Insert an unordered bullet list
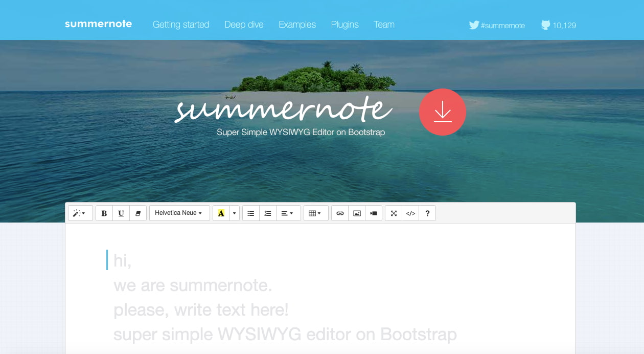Screen dimensions: 644x354 tap(251, 213)
